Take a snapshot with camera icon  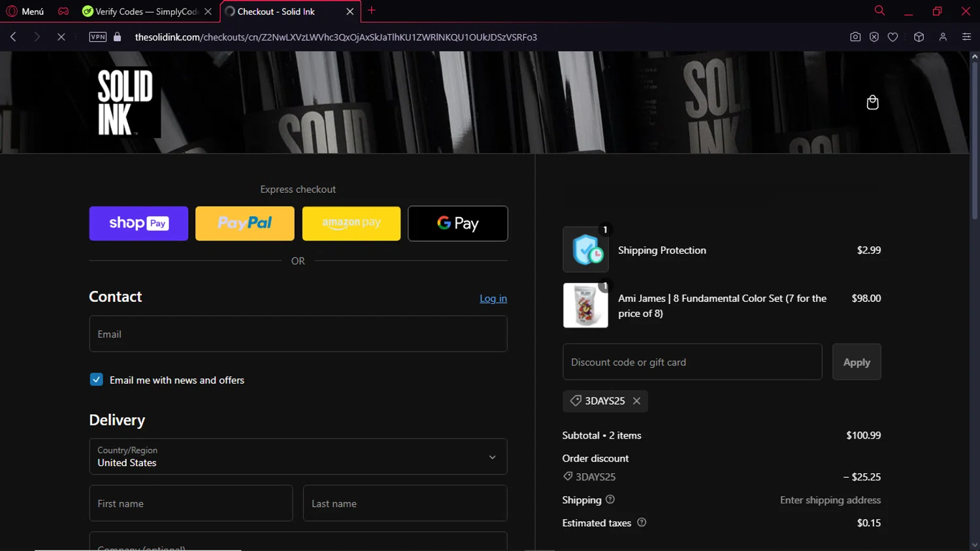pyautogui.click(x=855, y=37)
